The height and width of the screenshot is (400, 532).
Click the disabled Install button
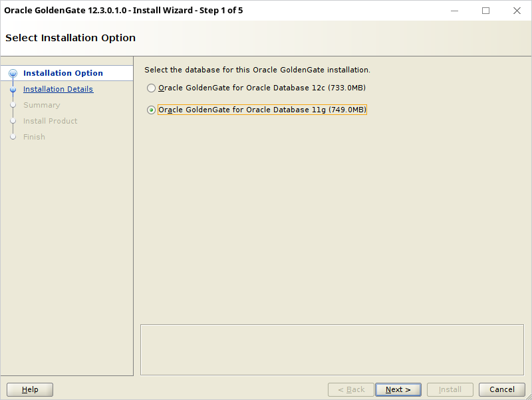[x=450, y=390]
